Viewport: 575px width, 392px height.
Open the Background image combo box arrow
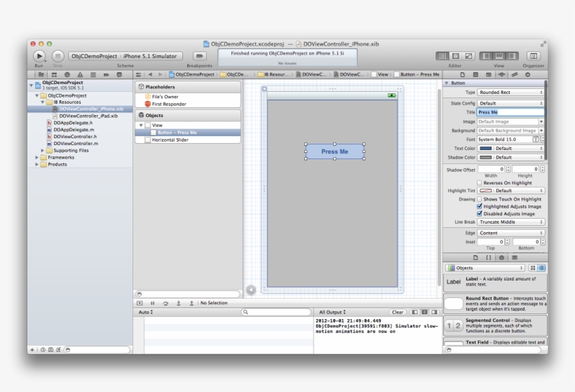pyautogui.click(x=541, y=130)
